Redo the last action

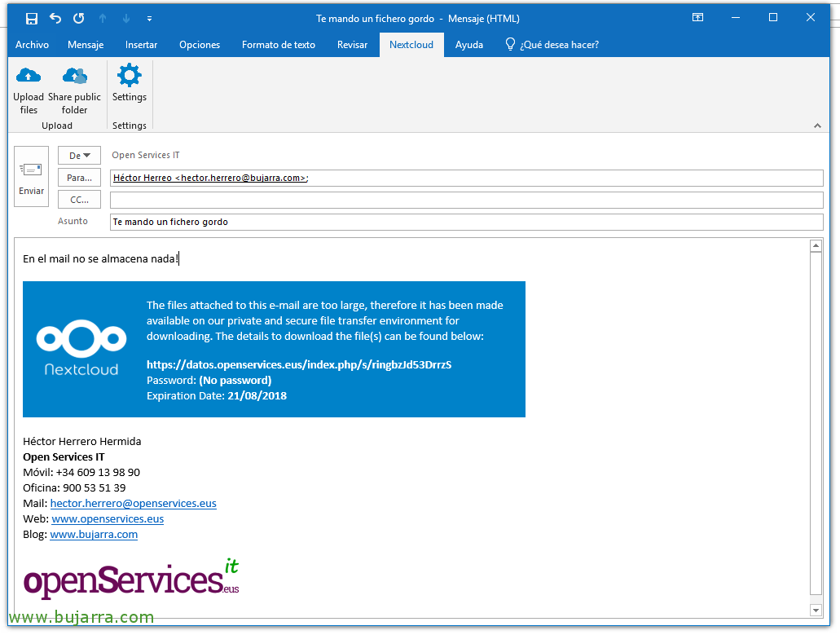[x=79, y=18]
